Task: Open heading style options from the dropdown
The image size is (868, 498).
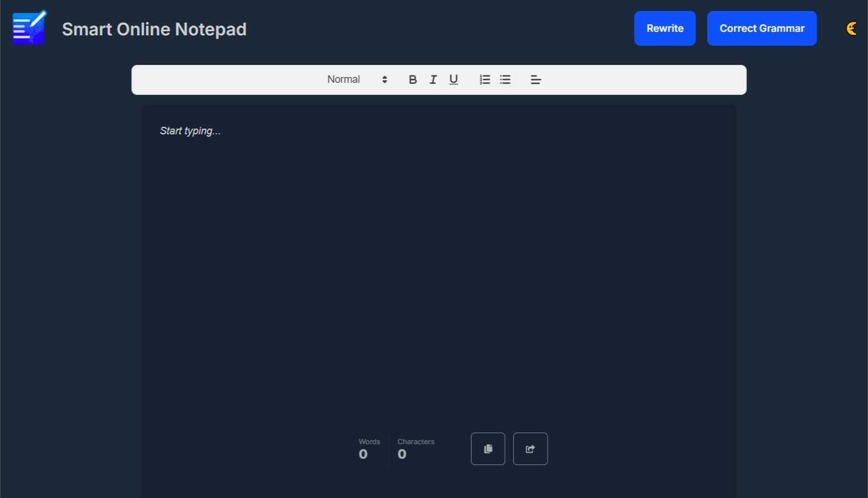Action: (353, 79)
